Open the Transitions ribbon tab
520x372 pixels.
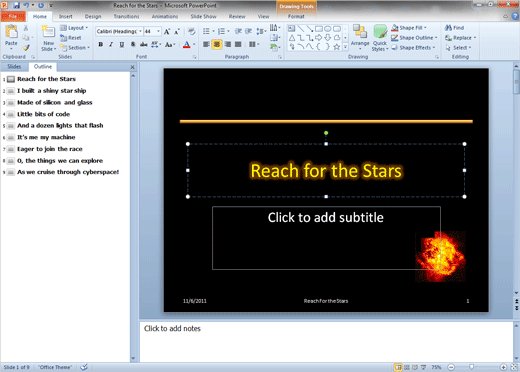126,16
